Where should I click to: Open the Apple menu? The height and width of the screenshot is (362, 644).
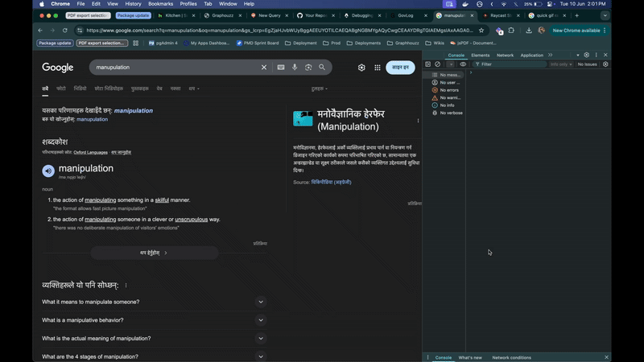tap(42, 4)
